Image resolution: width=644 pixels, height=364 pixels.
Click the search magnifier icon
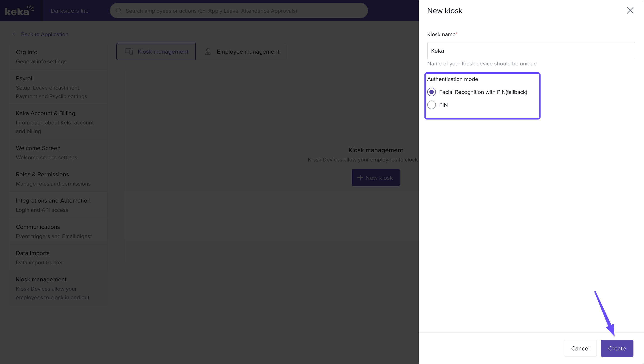click(119, 11)
